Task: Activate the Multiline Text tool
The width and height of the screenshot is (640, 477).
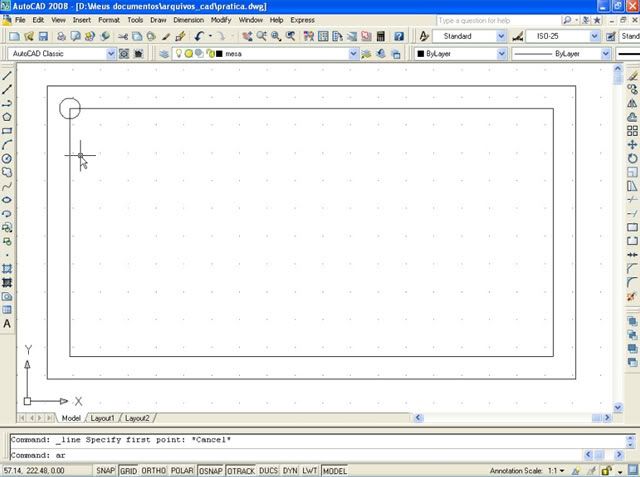Action: [x=7, y=324]
